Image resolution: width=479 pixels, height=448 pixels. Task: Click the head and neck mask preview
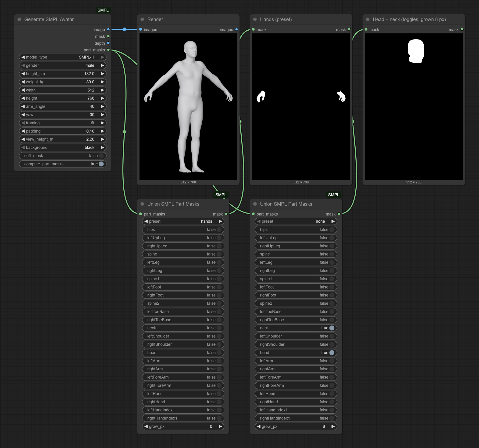414,107
